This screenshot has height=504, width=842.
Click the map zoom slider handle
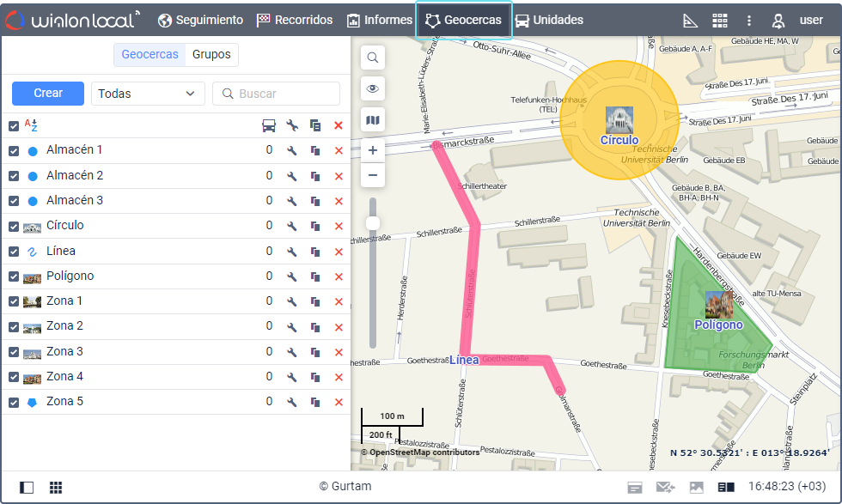(x=373, y=222)
